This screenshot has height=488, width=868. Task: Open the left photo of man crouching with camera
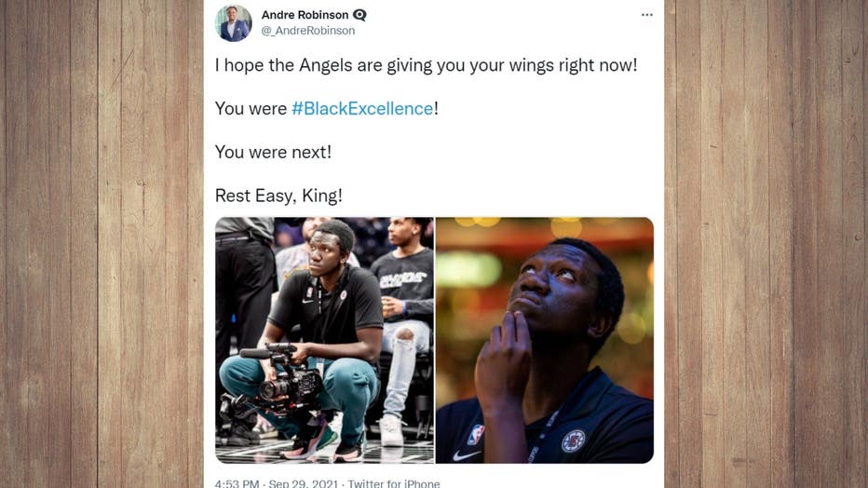[x=324, y=340]
